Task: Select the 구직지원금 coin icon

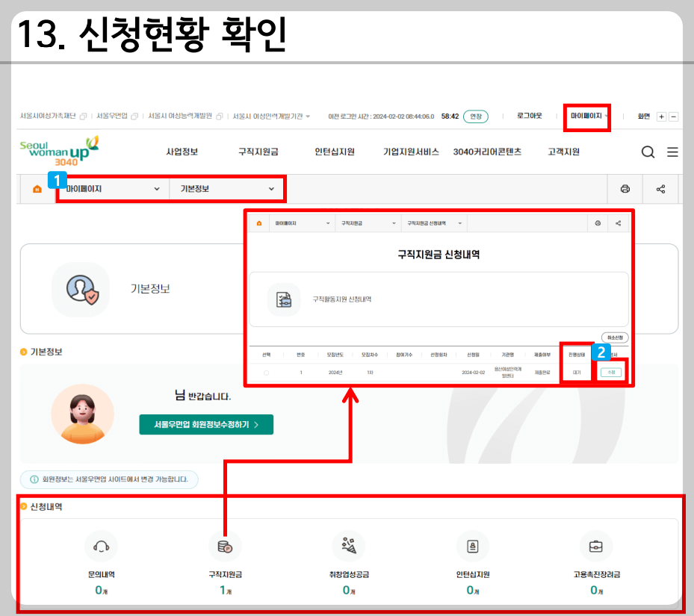Action: 225,546
